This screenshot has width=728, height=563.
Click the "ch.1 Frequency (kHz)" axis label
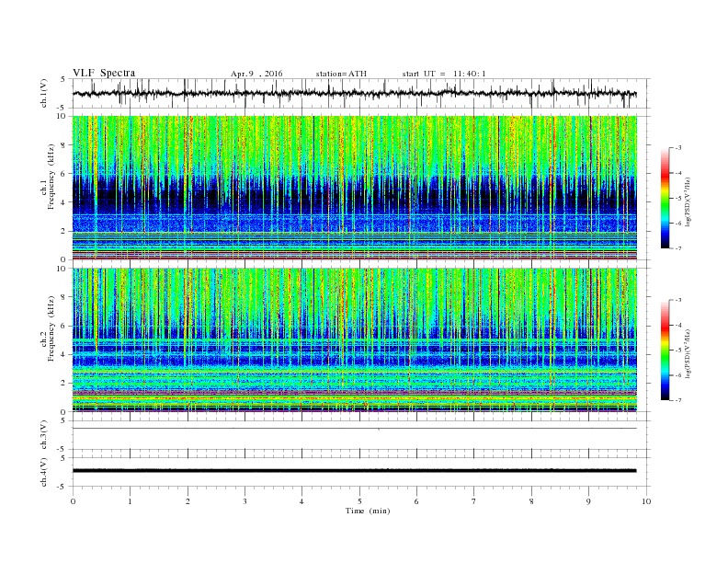click(x=48, y=177)
